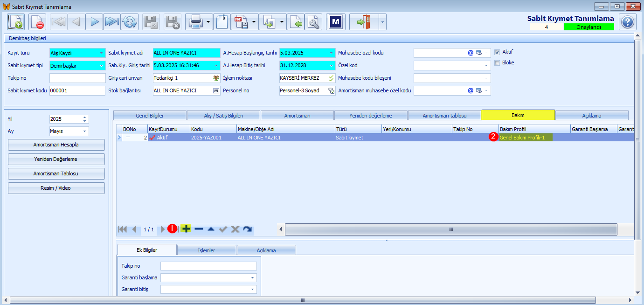Open the exit door dropdown arrow
644x305 pixels.
coord(382,22)
